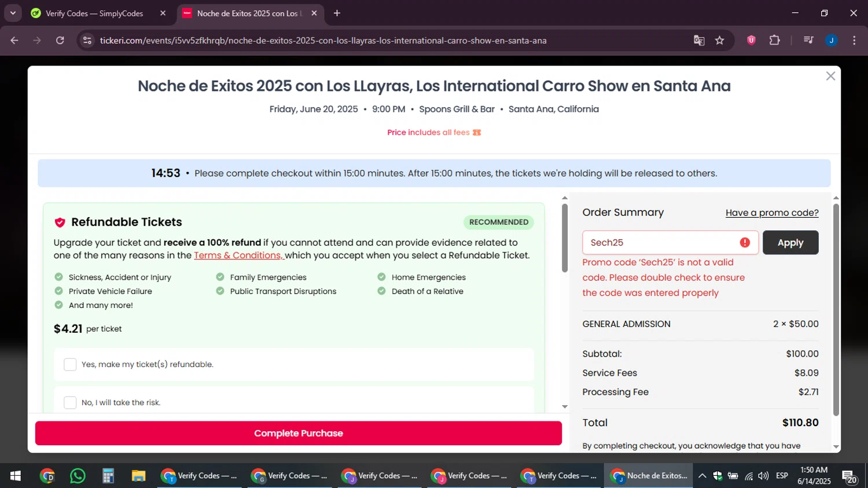The height and width of the screenshot is (488, 868).
Task: Open the Calculator taskbar icon
Action: (108, 476)
